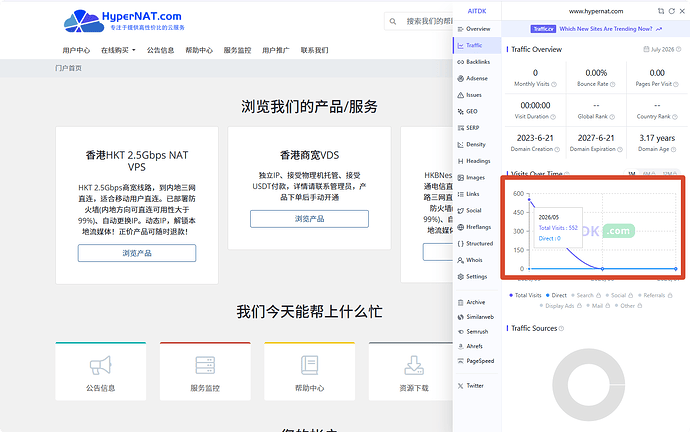
Task: Toggle the Direct legend series
Action: click(556, 295)
